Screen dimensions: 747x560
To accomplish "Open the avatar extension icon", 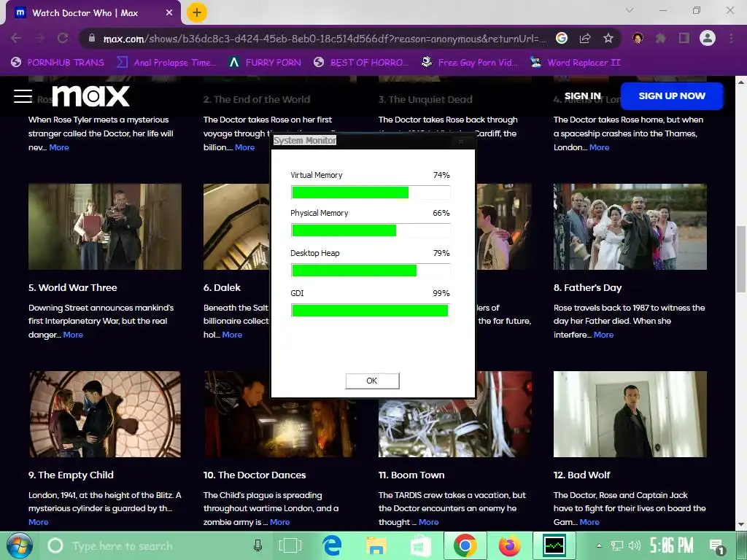I will 638,38.
